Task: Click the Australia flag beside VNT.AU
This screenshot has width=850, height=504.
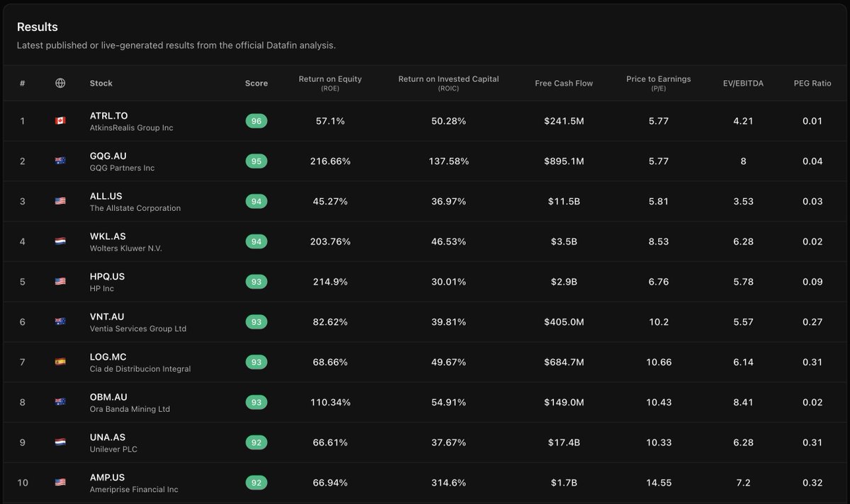Action: [60, 322]
